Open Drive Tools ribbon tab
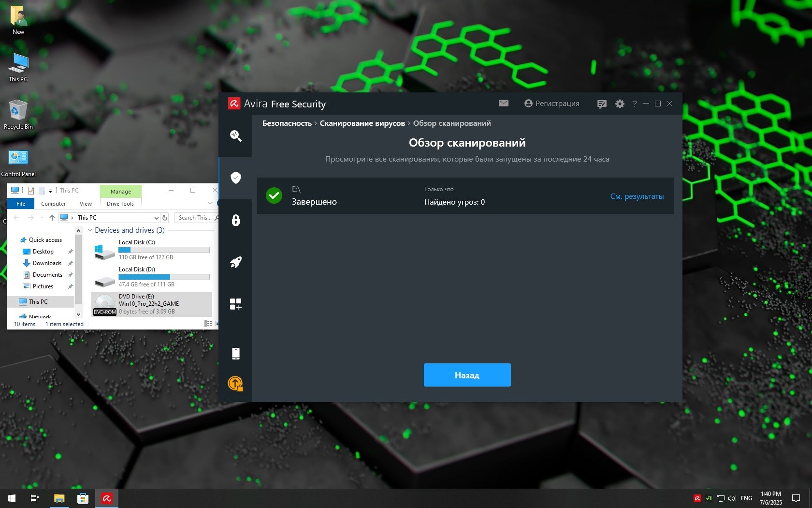The image size is (812, 508). [x=120, y=204]
